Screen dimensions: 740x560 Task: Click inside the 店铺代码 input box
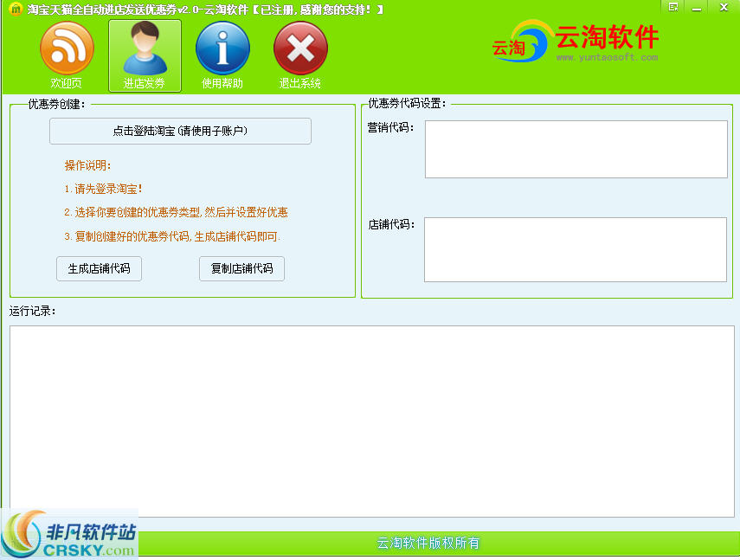(576, 250)
